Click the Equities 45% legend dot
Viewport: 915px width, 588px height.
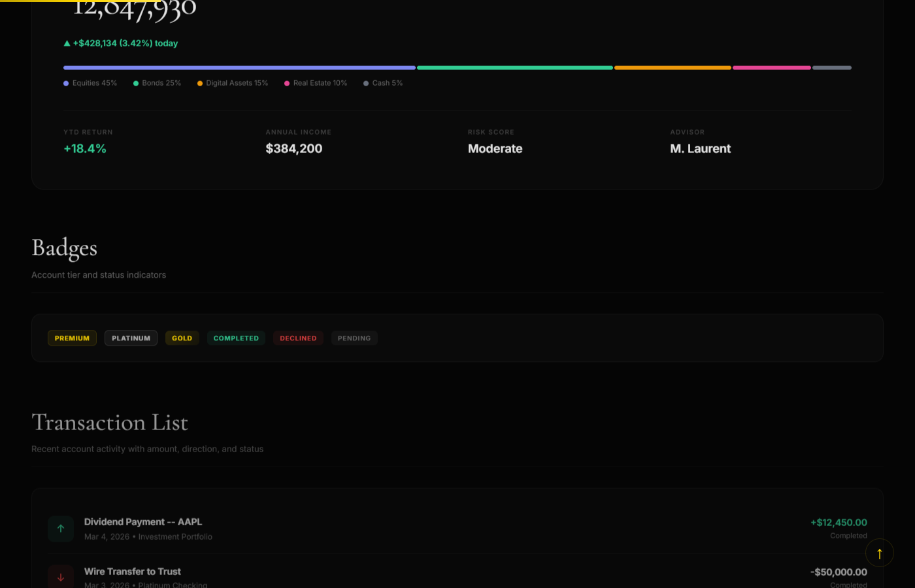click(66, 84)
